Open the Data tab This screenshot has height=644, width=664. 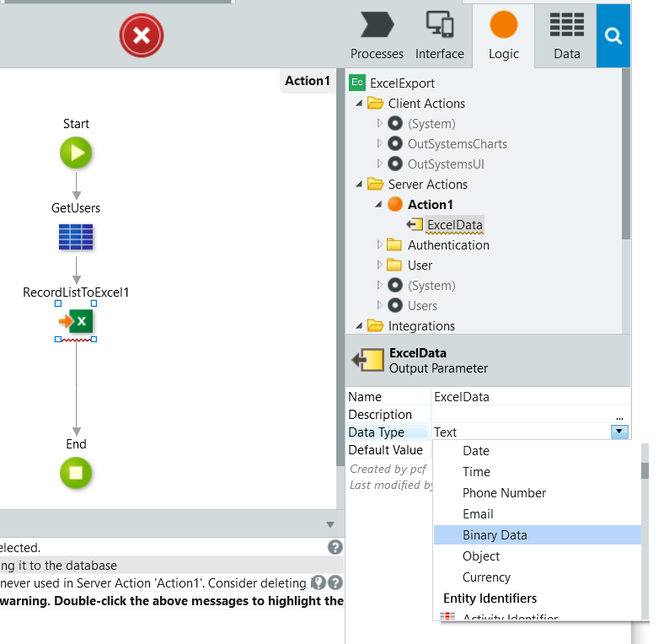pos(566,35)
